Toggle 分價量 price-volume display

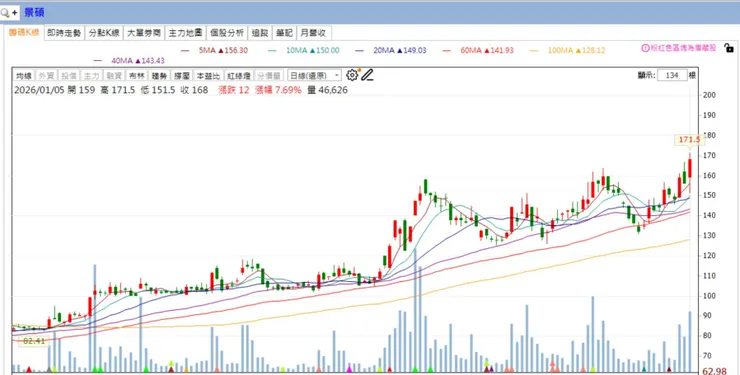pyautogui.click(x=269, y=75)
